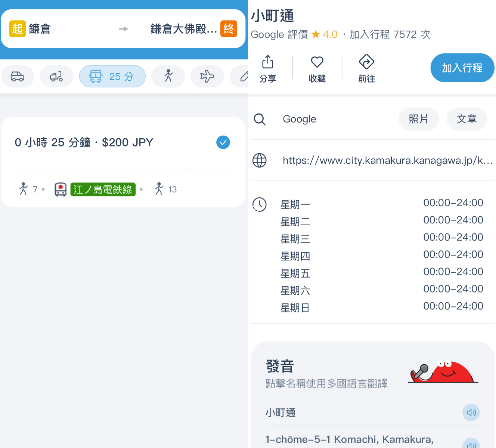The width and height of the screenshot is (496, 448).
Task: Open the custom route pencil icon
Action: 244,76
